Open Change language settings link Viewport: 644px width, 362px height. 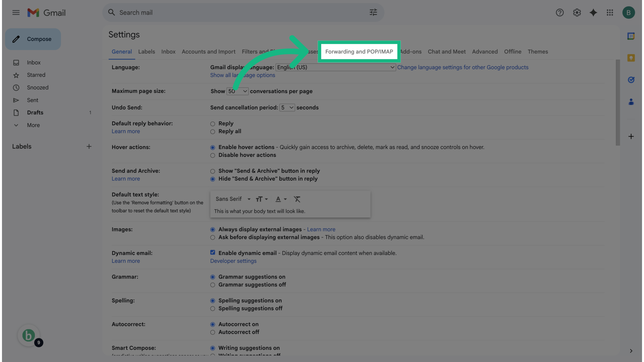[x=463, y=67]
